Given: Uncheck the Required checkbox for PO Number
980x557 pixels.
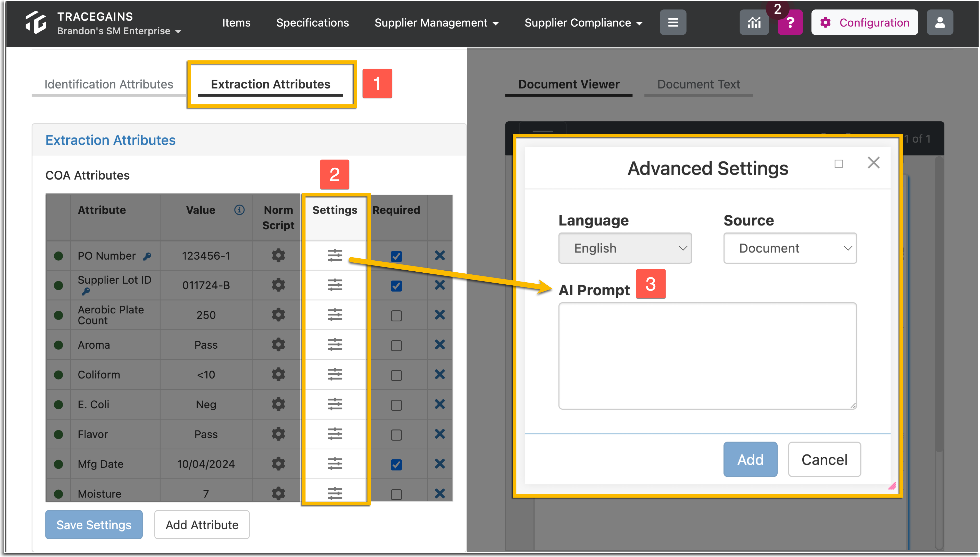Looking at the screenshot, I should pos(397,256).
